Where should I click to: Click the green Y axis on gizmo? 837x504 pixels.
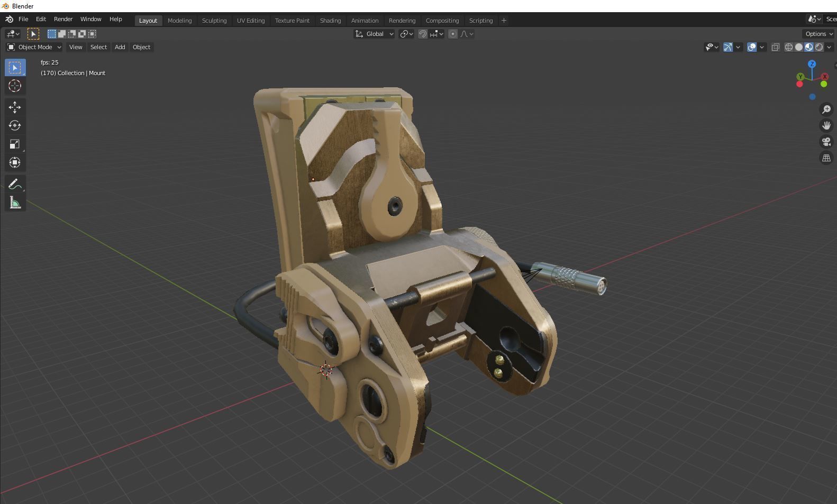tap(800, 77)
